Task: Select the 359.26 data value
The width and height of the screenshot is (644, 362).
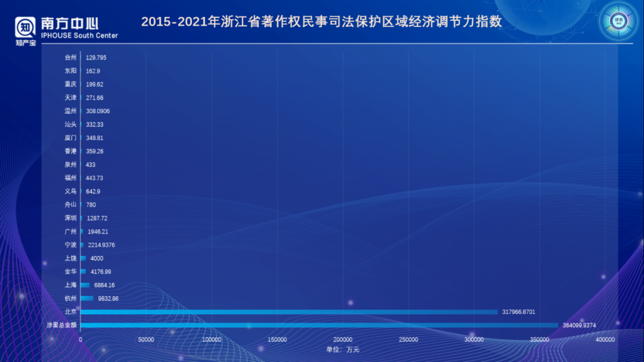Action: click(x=94, y=151)
